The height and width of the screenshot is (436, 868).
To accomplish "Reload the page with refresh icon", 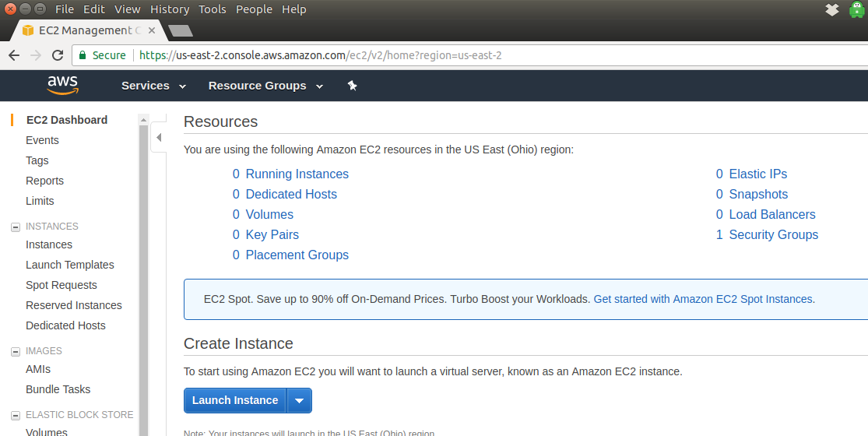I will pyautogui.click(x=58, y=55).
